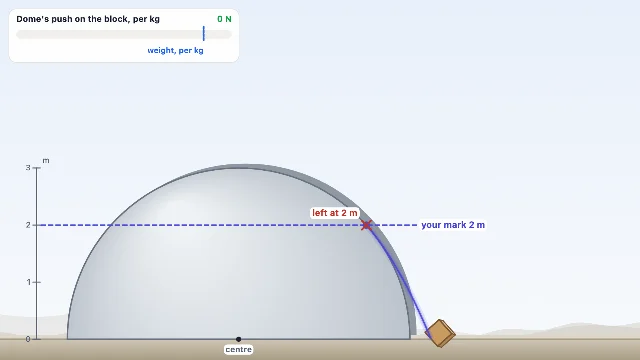Image resolution: width=640 pixels, height=360 pixels.
Task: Click the 'weight, per kg' label
Action: (x=176, y=51)
